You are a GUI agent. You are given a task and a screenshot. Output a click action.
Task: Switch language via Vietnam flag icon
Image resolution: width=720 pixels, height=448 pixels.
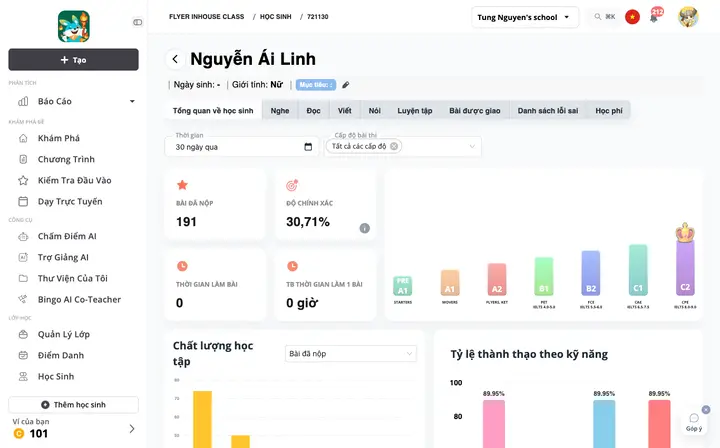632,17
